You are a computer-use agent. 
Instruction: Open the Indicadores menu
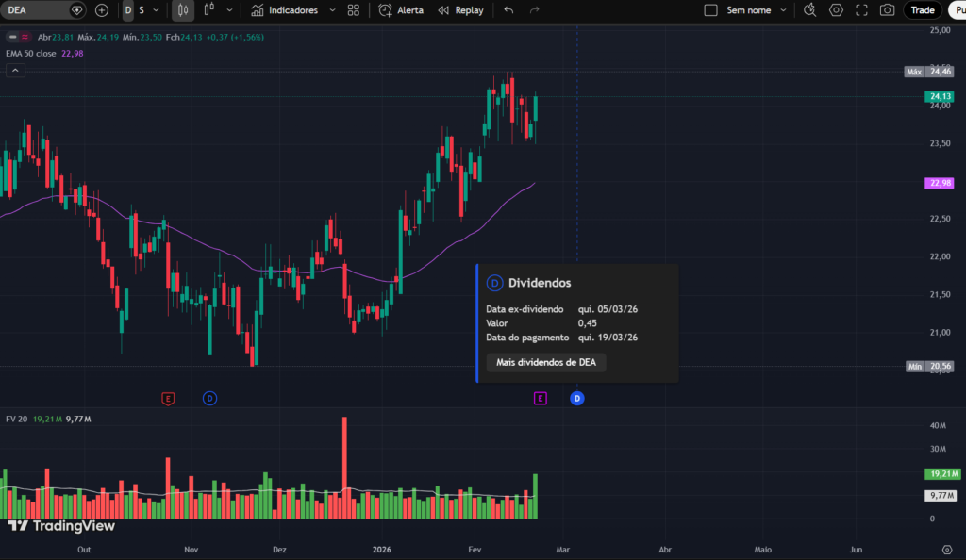292,10
